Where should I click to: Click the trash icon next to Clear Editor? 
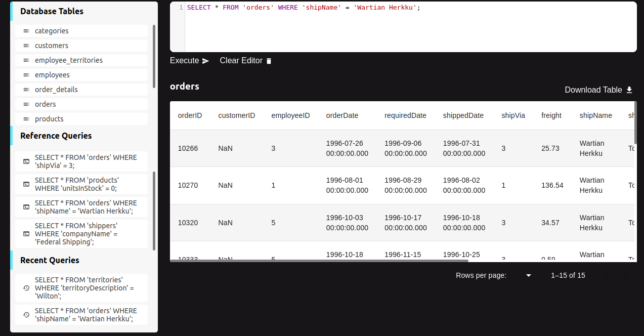(269, 61)
